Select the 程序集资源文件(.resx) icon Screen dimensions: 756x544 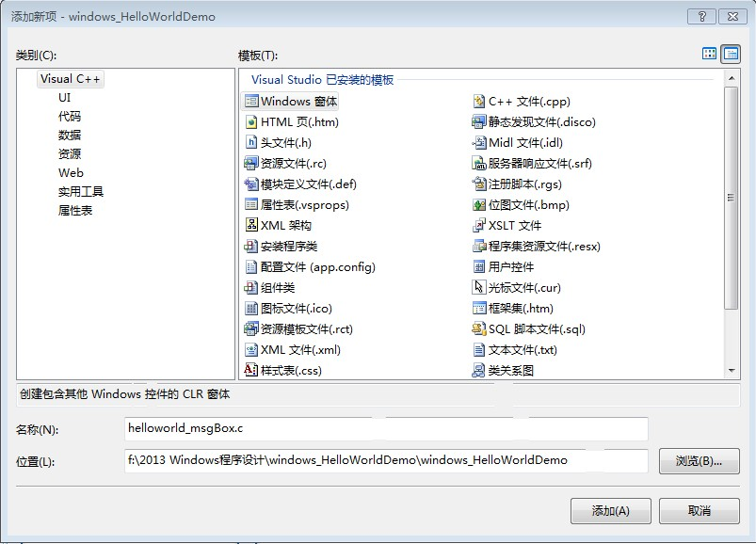click(x=479, y=247)
